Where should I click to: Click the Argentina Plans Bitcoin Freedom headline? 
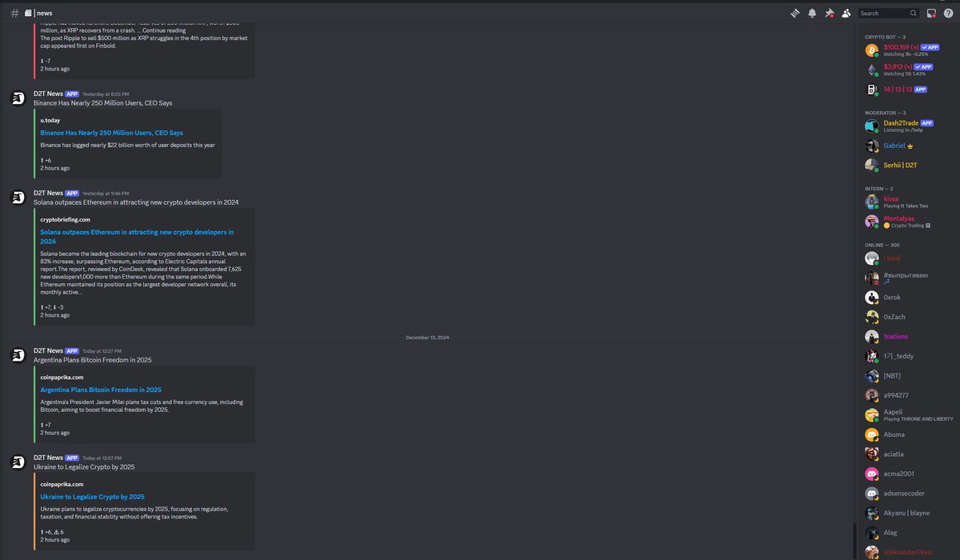pyautogui.click(x=100, y=389)
